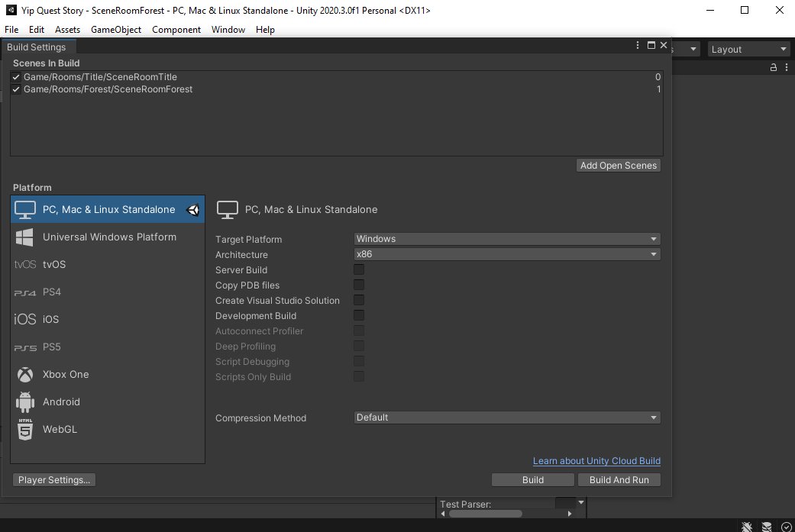Click the Compression Method label
The image size is (795, 532).
[x=260, y=418]
